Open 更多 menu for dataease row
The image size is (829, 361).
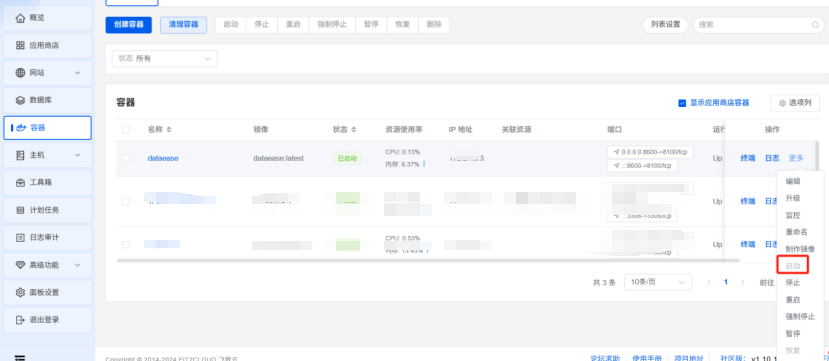click(x=796, y=158)
